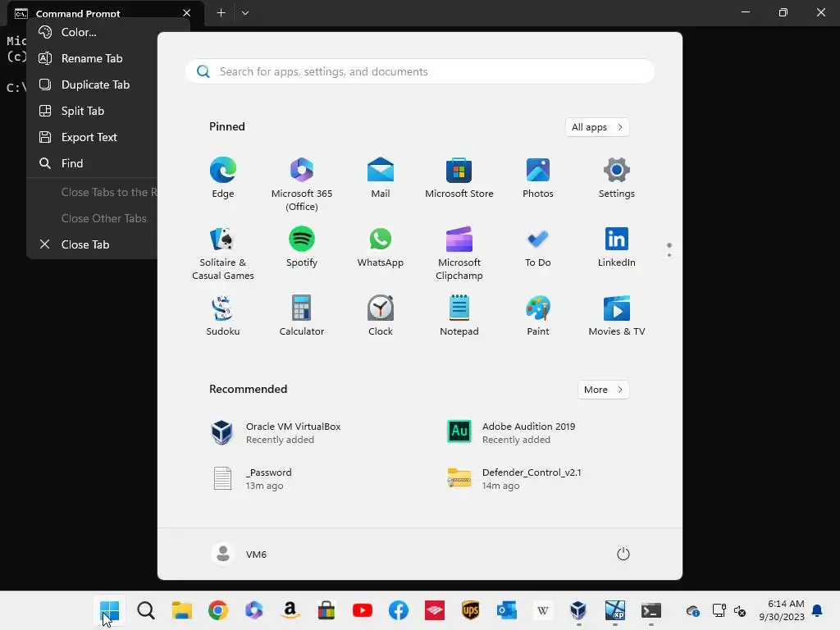Image resolution: width=840 pixels, height=630 pixels.
Task: Show All apps list
Action: coord(597,127)
